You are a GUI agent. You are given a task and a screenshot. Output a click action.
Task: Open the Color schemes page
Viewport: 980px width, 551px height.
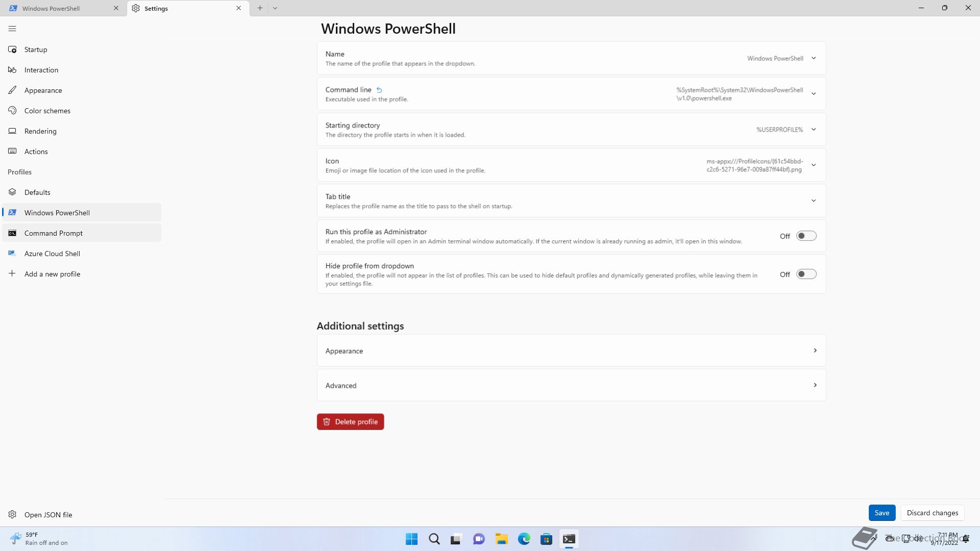tap(82, 111)
